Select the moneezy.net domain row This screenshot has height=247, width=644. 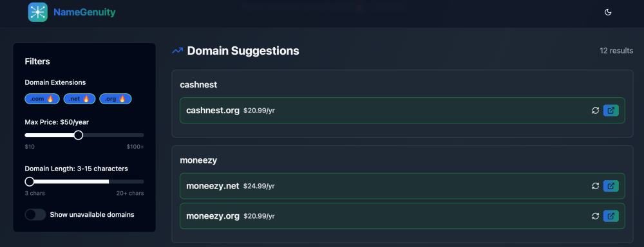(402, 186)
